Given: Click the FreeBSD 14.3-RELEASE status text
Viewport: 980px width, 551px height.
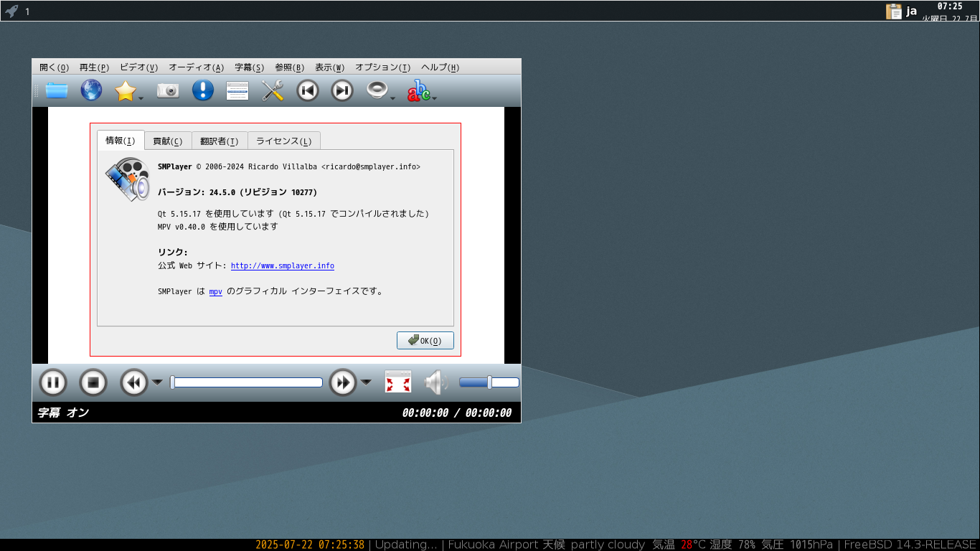Looking at the screenshot, I should (x=910, y=545).
